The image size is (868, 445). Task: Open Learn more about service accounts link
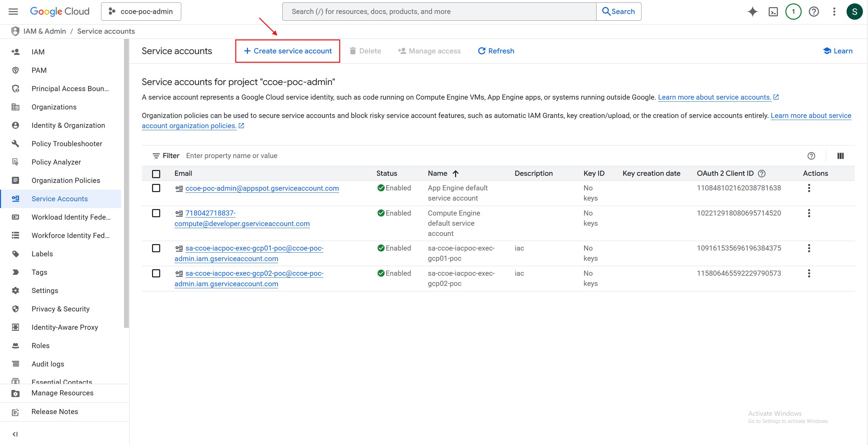(714, 97)
